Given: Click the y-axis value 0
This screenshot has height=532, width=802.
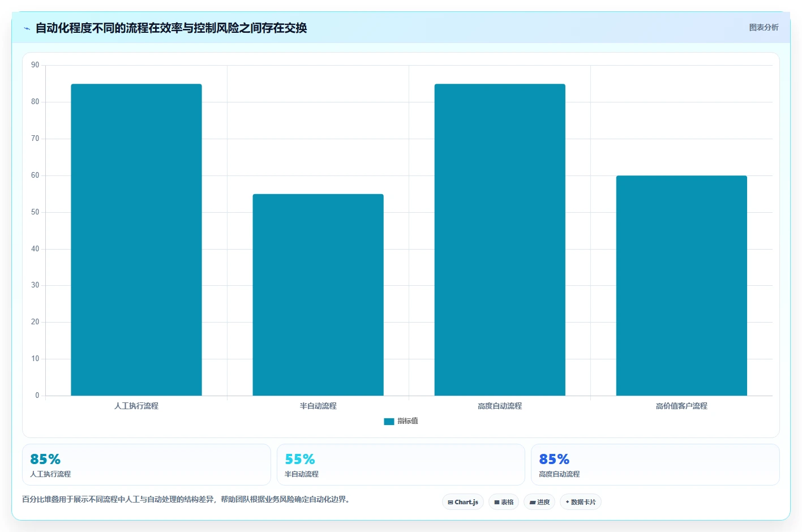Looking at the screenshot, I should pyautogui.click(x=37, y=396).
